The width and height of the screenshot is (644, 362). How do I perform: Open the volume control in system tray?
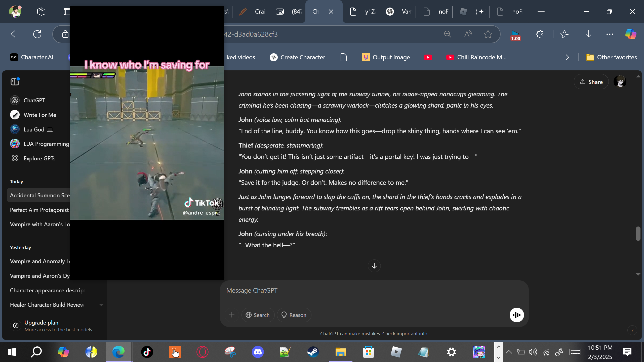pyautogui.click(x=533, y=352)
